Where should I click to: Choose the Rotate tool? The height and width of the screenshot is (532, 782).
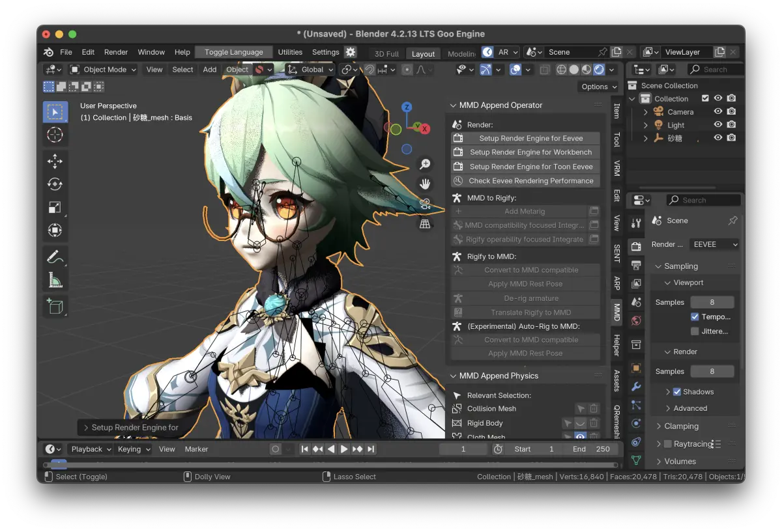tap(55, 184)
